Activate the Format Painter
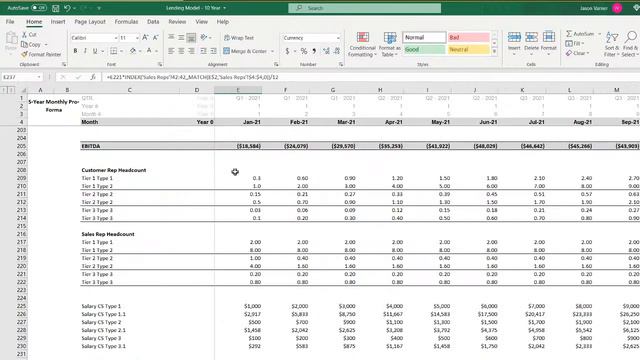This screenshot has width=640, height=360. click(41, 54)
